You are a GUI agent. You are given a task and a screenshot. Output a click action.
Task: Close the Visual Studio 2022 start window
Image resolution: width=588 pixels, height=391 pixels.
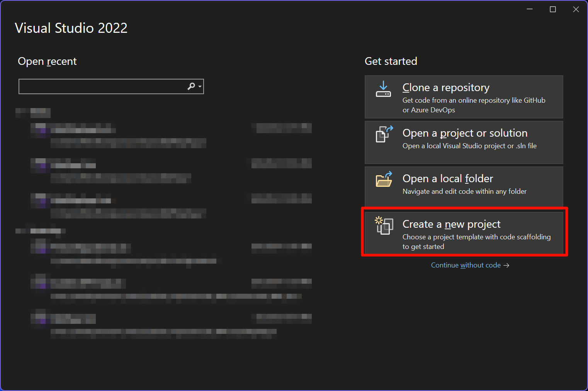[576, 9]
